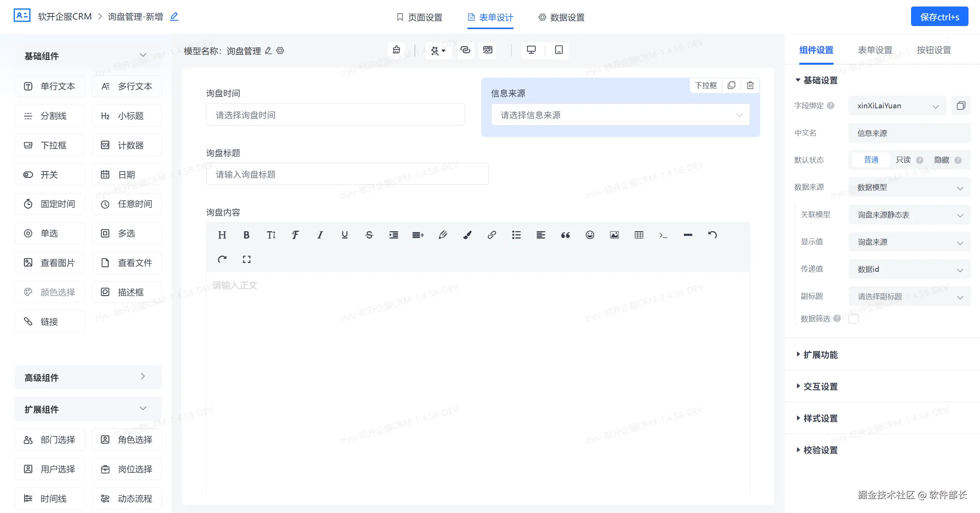Expand the 高级组件 component group
Screen dimensions: 980x513
(88, 377)
